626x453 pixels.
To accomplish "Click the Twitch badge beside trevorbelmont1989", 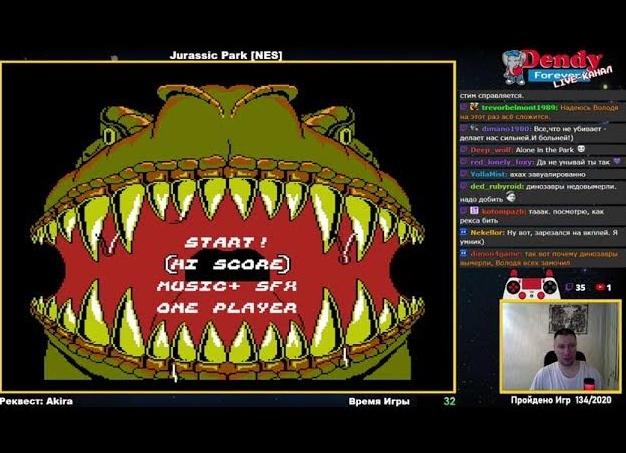I will [x=464, y=107].
